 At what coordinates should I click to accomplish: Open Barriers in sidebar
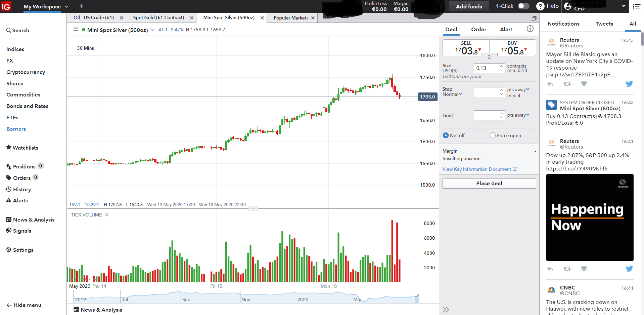[x=16, y=129]
